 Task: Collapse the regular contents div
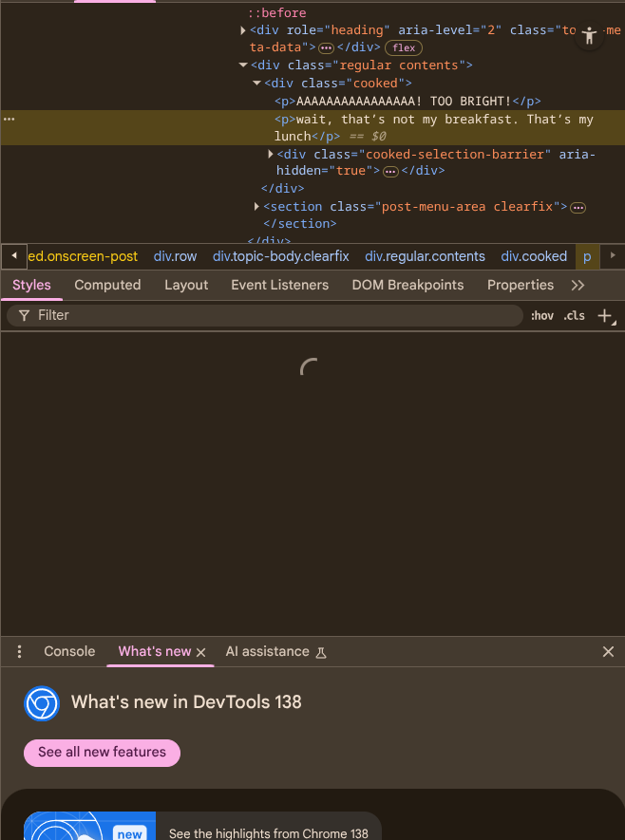click(x=243, y=65)
